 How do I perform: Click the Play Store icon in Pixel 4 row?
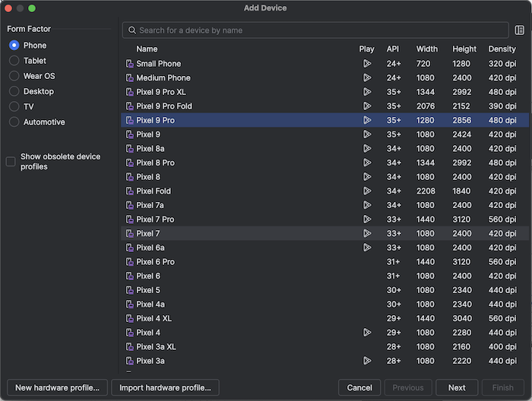tap(367, 333)
